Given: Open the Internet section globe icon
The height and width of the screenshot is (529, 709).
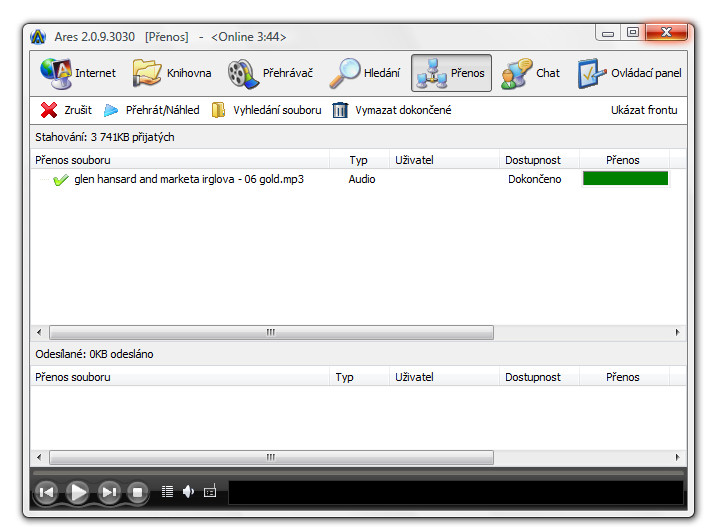Looking at the screenshot, I should 56,73.
